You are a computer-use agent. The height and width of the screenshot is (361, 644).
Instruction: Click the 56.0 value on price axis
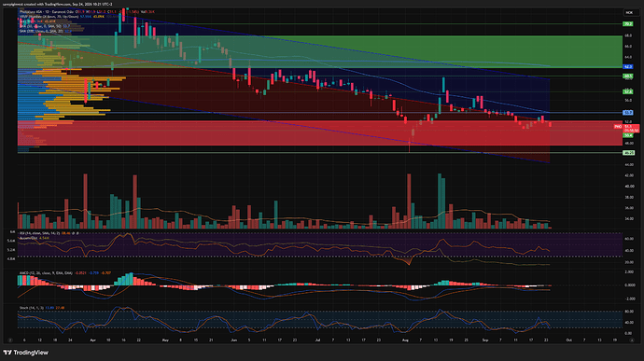(628, 100)
